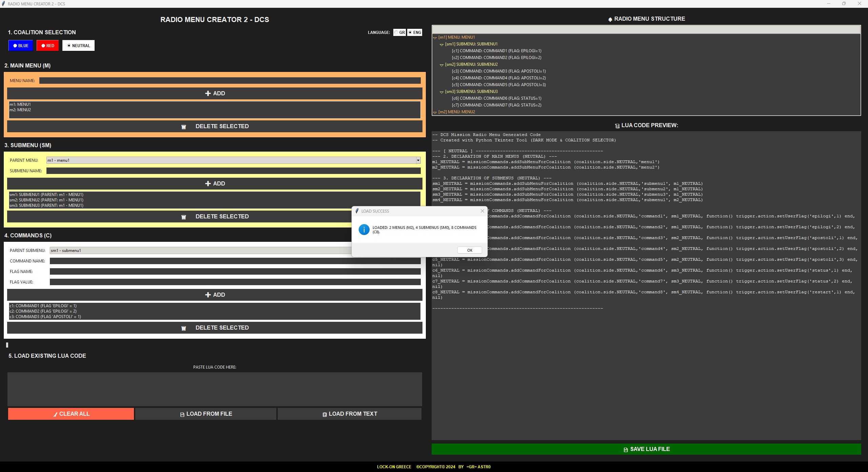868x472 pixels.
Task: Select the RED coalition radio button
Action: [x=43, y=46]
